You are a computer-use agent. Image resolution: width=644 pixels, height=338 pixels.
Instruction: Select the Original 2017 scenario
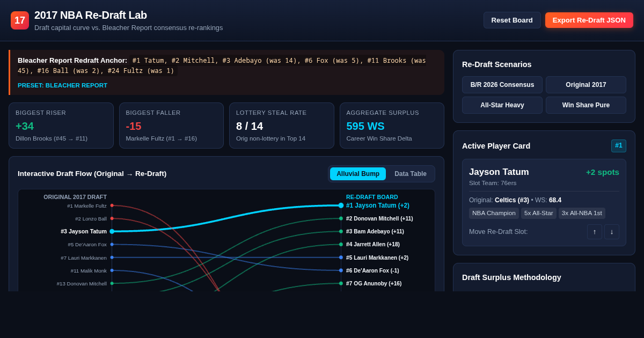[x=586, y=85]
